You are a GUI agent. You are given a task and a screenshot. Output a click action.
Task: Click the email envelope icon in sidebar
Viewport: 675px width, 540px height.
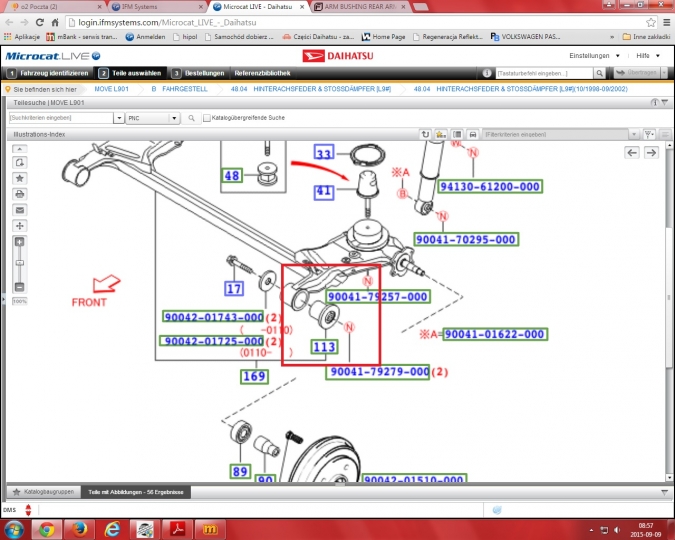(x=19, y=210)
